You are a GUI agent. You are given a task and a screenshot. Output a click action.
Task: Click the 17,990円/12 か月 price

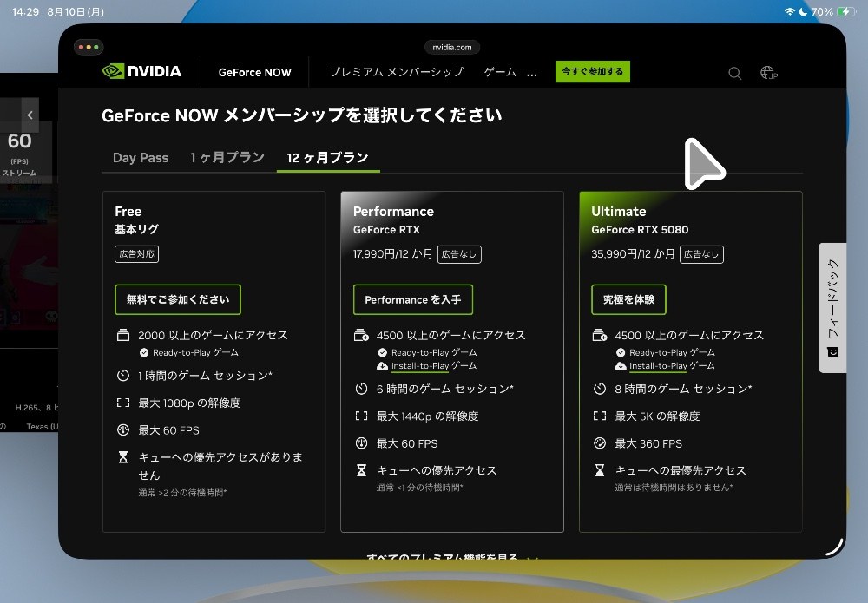[393, 254]
